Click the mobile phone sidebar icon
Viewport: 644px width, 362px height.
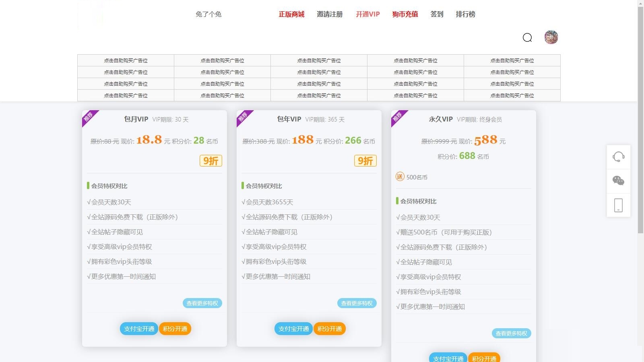coord(618,205)
